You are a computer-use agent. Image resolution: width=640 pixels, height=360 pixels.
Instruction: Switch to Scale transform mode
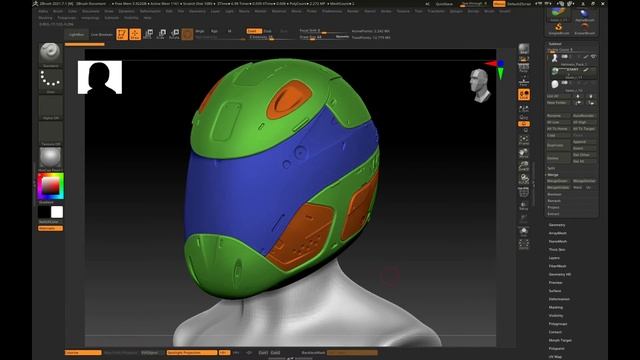(x=161, y=34)
